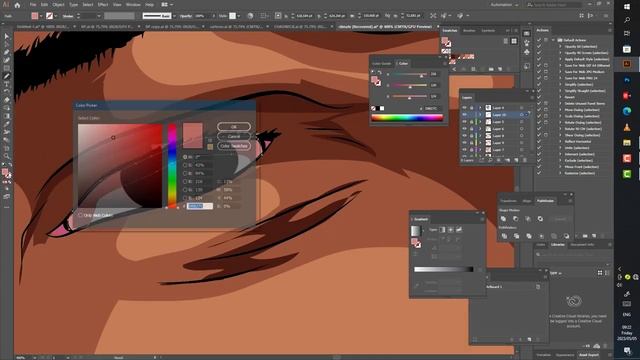Click the Unite shape mode in Pathfinder

[504, 219]
